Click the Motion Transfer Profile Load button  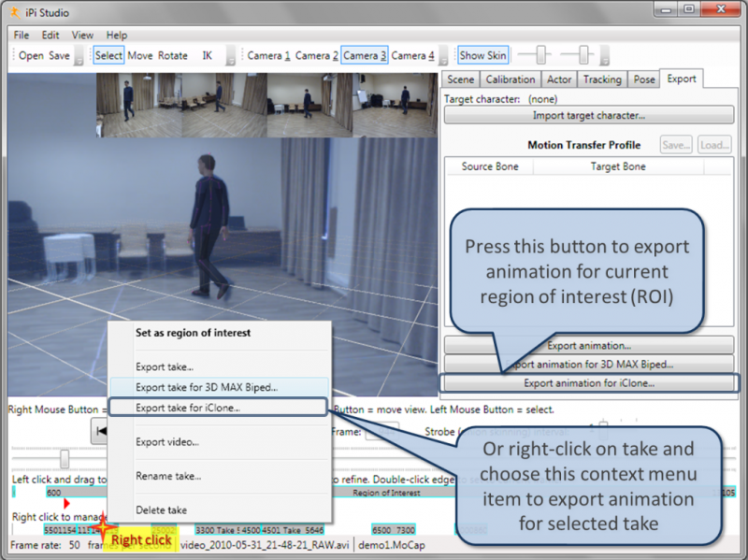click(714, 145)
